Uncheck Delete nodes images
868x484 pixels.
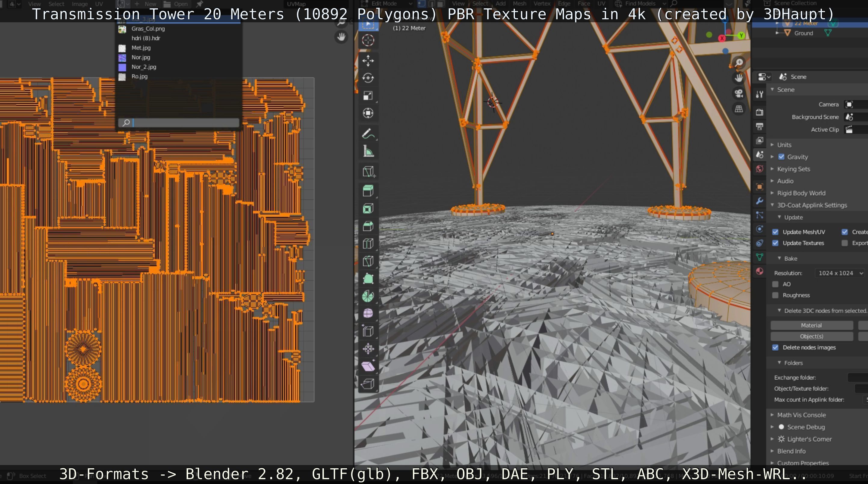(775, 347)
